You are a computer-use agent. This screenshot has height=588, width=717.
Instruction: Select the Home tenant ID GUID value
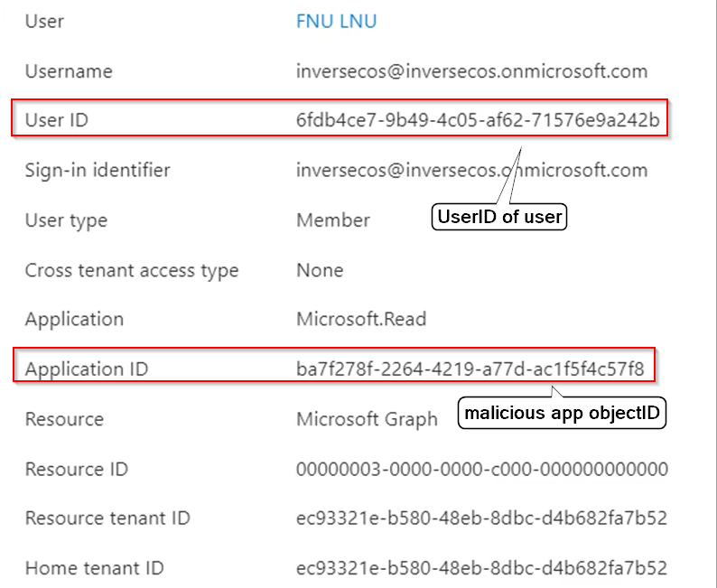pyautogui.click(x=481, y=568)
